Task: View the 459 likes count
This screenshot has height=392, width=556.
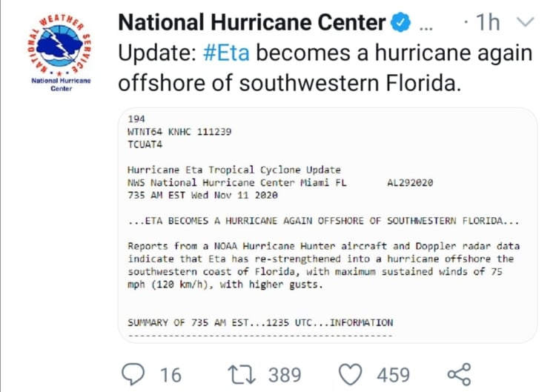Action: [x=393, y=373]
